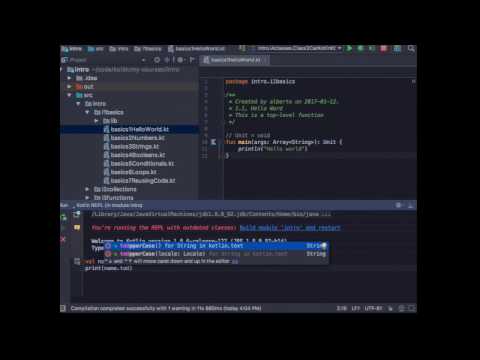Collapse the src folder in project tree

point(70,95)
